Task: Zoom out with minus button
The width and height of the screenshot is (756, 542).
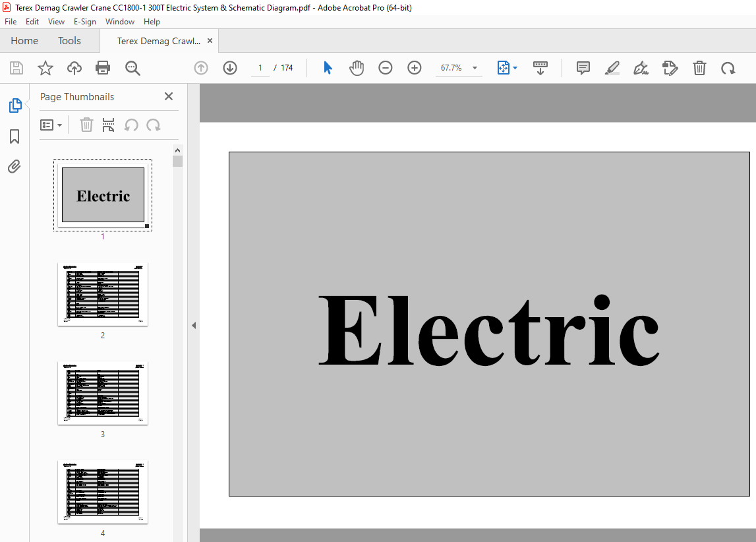Action: pyautogui.click(x=385, y=68)
